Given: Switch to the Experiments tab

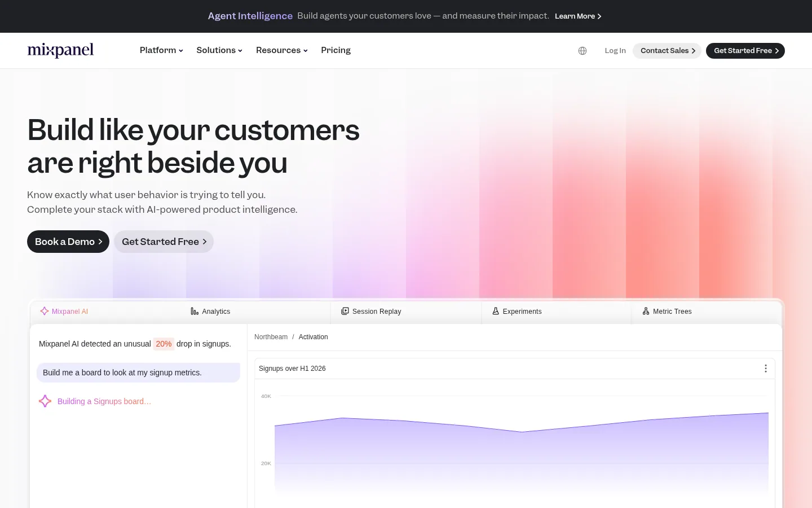Looking at the screenshot, I should [556, 312].
